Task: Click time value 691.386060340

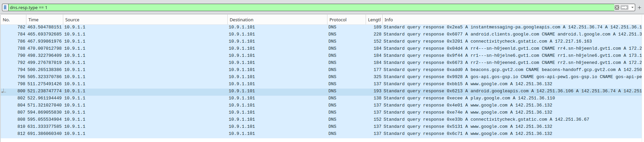Action: point(45,134)
